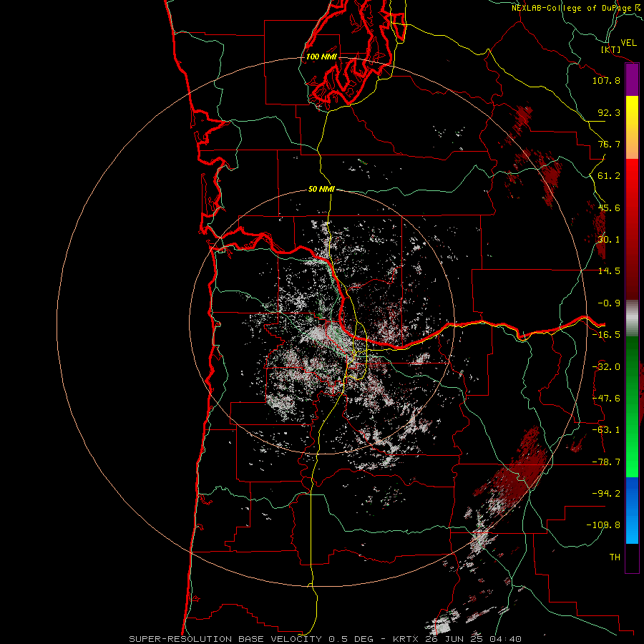The image size is (644, 644).
Task: Click the -47.6 velocity scale value
Action: (606, 399)
